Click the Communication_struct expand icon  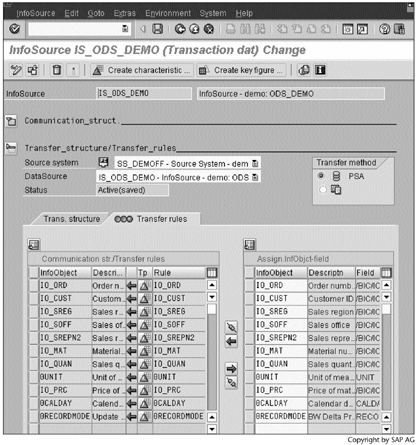tap(11, 121)
